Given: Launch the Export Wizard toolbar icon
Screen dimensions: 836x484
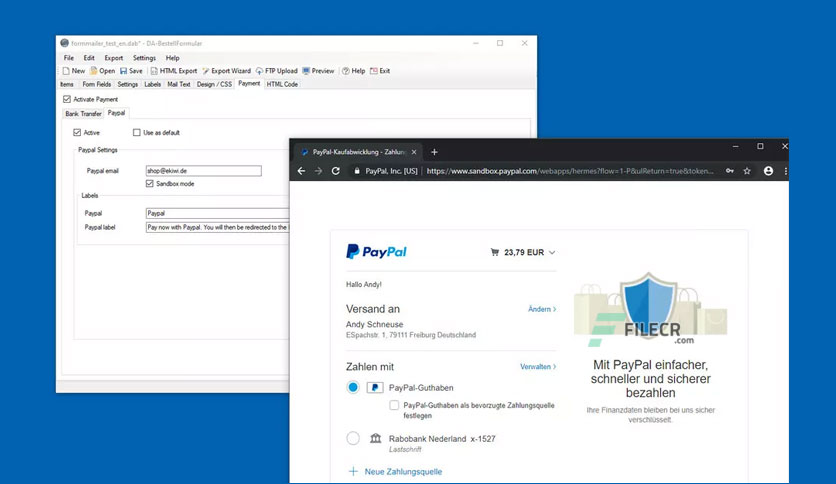Looking at the screenshot, I should (x=205, y=71).
